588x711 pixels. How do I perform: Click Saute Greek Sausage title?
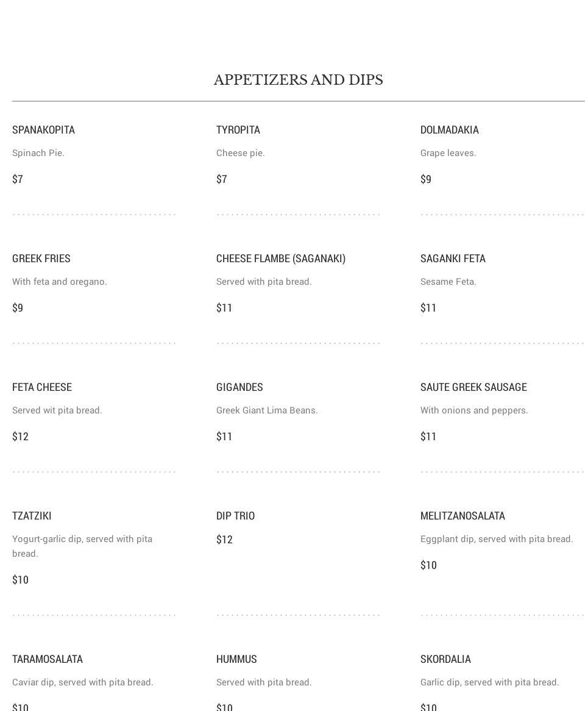pos(473,387)
